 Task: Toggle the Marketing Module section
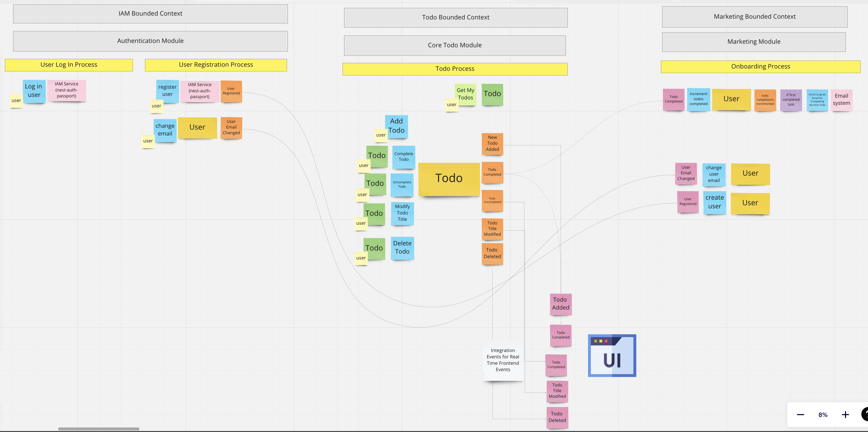pos(754,41)
